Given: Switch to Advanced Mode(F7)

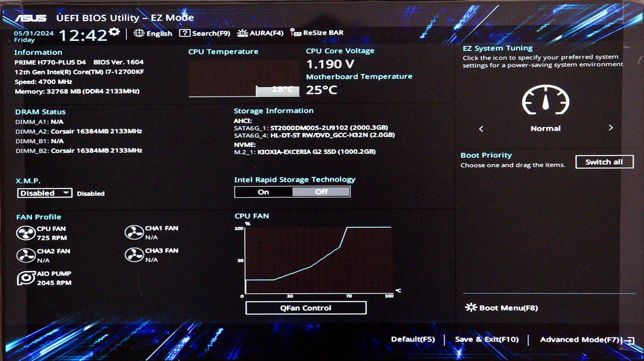Looking at the screenshot, I should (x=587, y=340).
